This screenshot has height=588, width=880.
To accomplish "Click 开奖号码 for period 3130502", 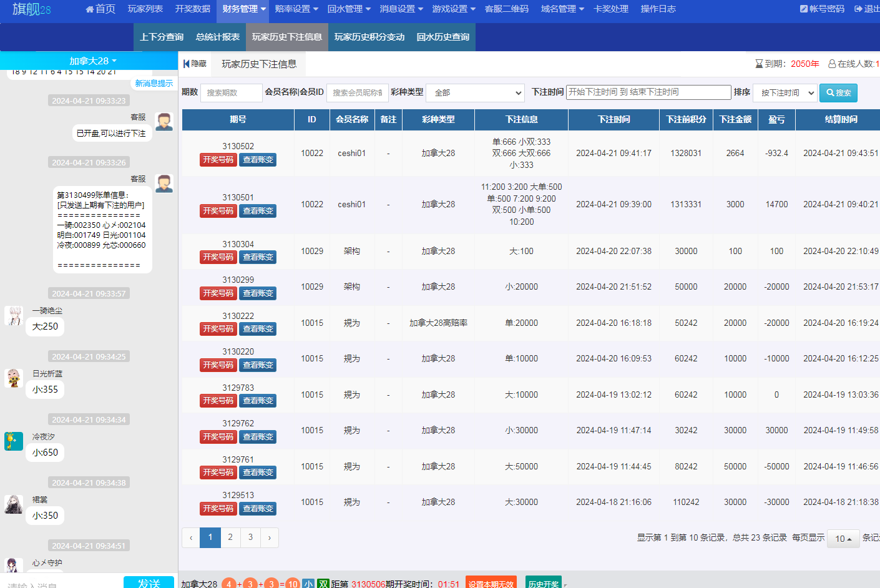I will (x=218, y=160).
